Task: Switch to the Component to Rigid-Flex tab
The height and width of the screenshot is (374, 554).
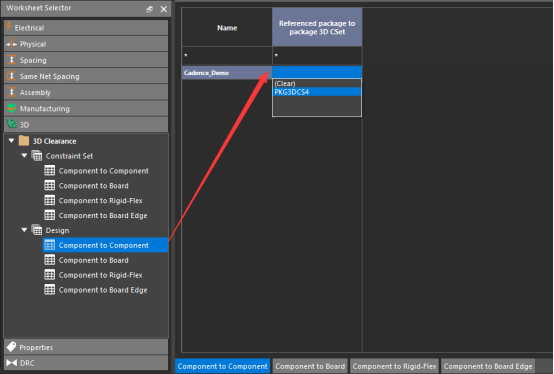Action: click(x=394, y=366)
